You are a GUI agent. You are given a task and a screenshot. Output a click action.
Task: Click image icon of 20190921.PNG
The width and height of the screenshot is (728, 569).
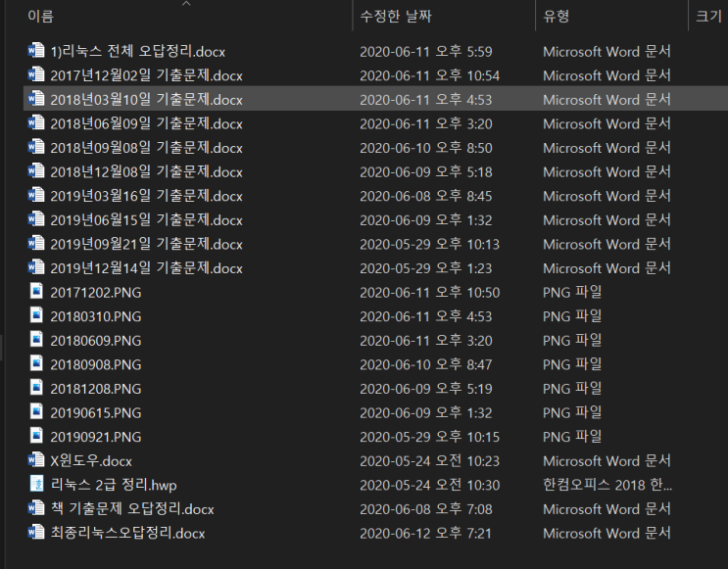tap(36, 436)
